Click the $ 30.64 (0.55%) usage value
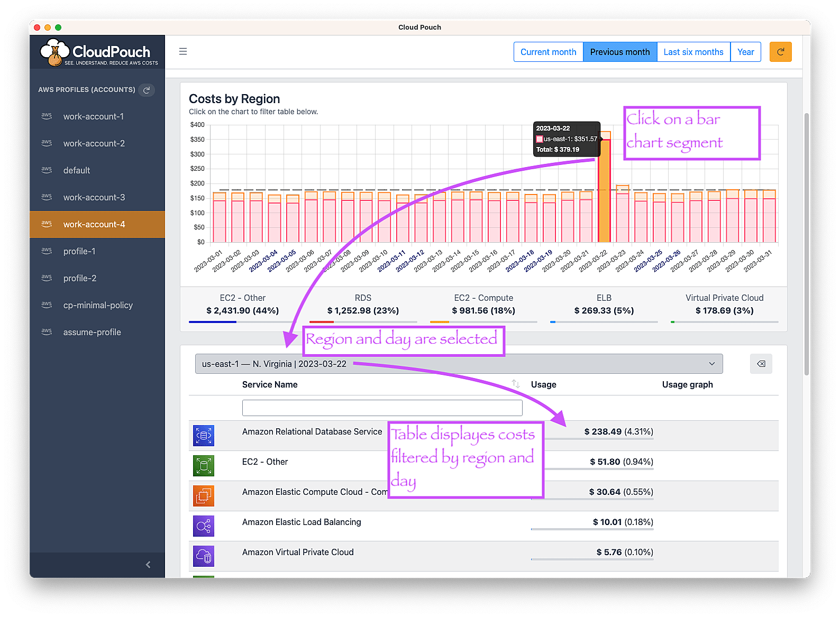The image size is (840, 617). (x=621, y=492)
